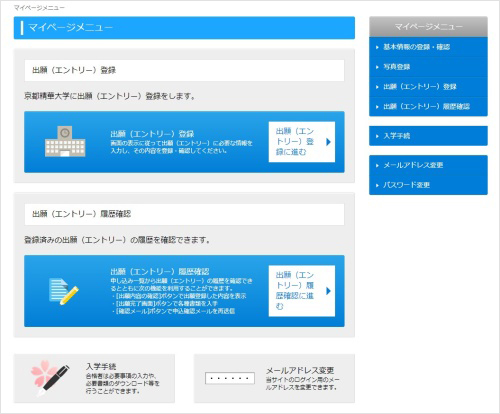
Task: Click the 出願（エントリー）履歴確認に進む button
Action: click(x=302, y=291)
